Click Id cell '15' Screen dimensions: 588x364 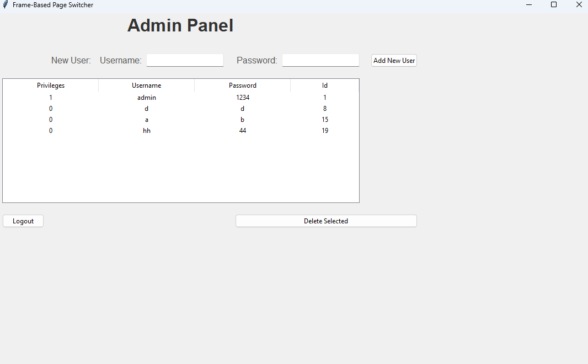(325, 120)
